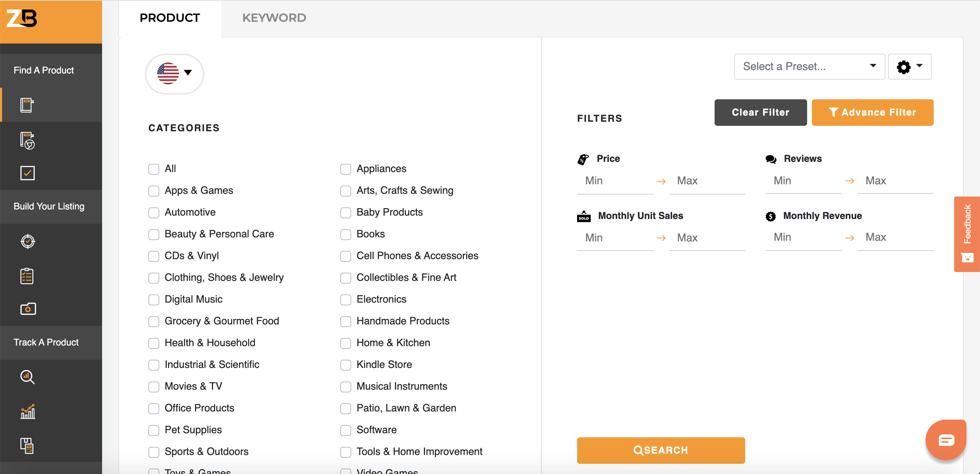Click the Clear Filter button
The image size is (980, 474).
[x=760, y=112]
